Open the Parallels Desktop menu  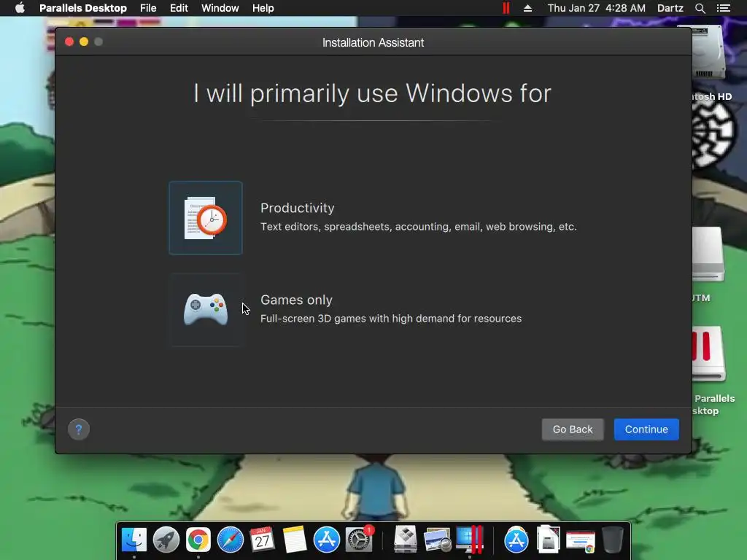point(83,8)
